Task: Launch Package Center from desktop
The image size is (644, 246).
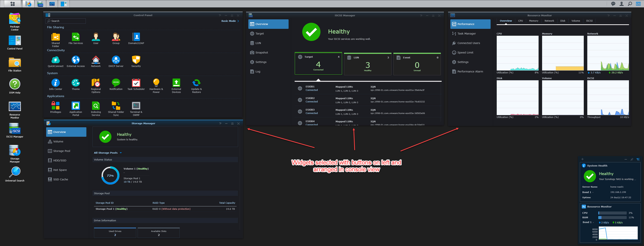Action: 15,19
